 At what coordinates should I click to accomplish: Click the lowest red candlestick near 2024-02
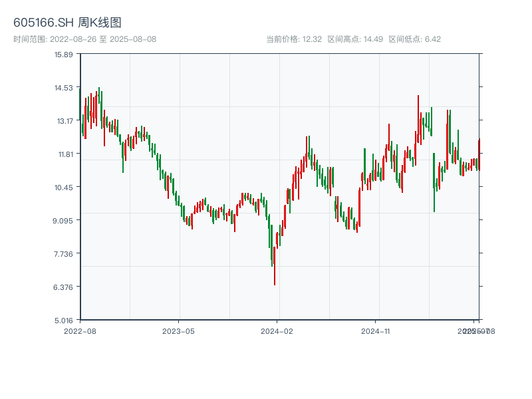pos(274,266)
